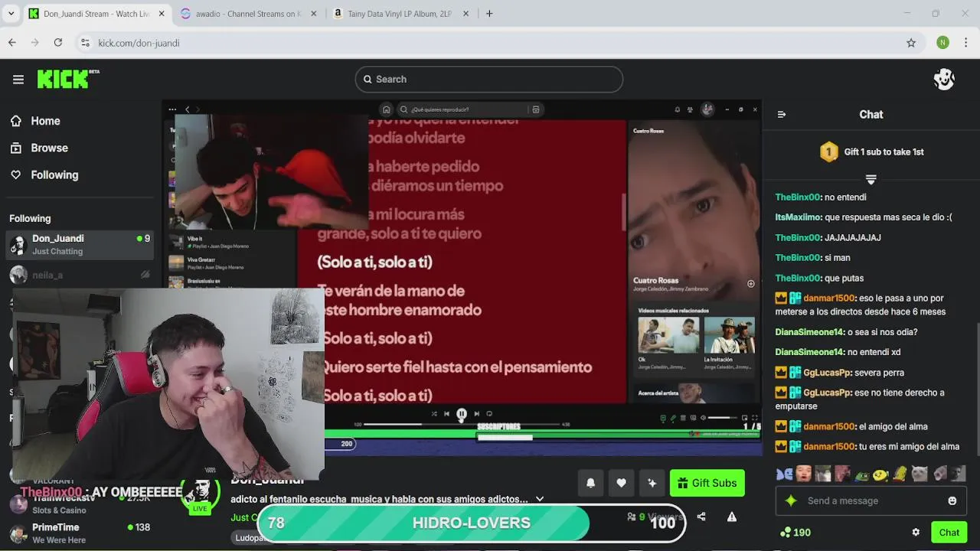View site information icon in address bar

tap(85, 43)
